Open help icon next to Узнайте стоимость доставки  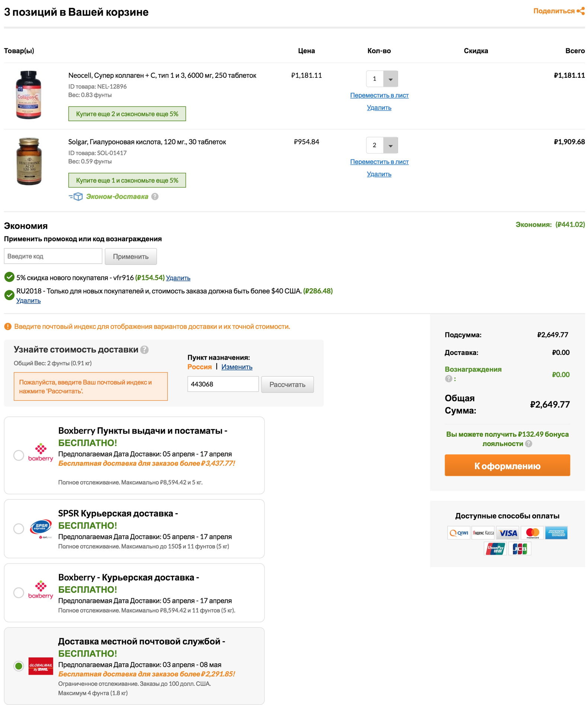[145, 350]
